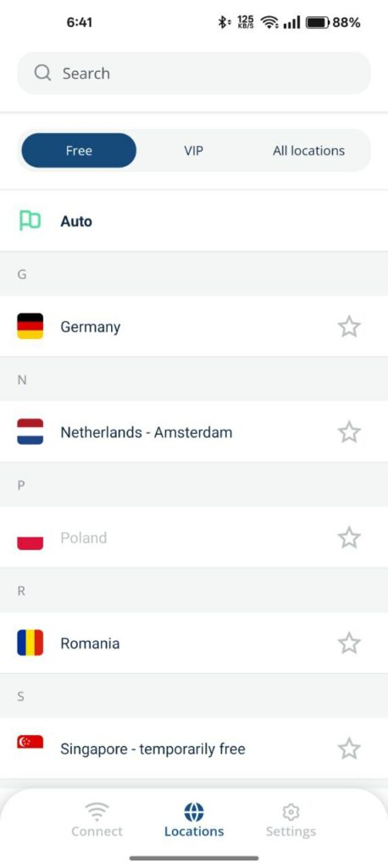The image size is (388, 868).
Task: Tap the Netherlands flag icon
Action: pos(30,431)
